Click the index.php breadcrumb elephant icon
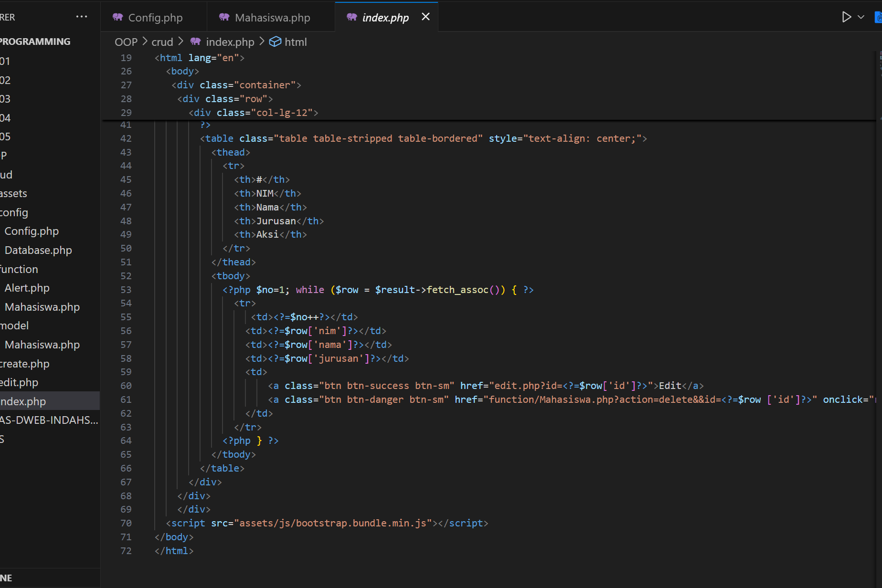 coord(196,42)
